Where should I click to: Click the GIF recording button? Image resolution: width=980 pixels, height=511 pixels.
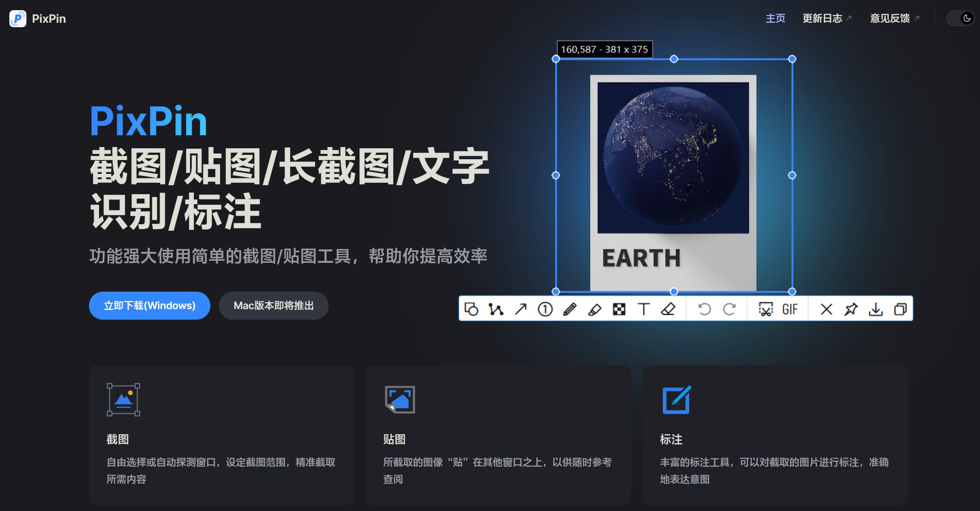click(x=790, y=309)
